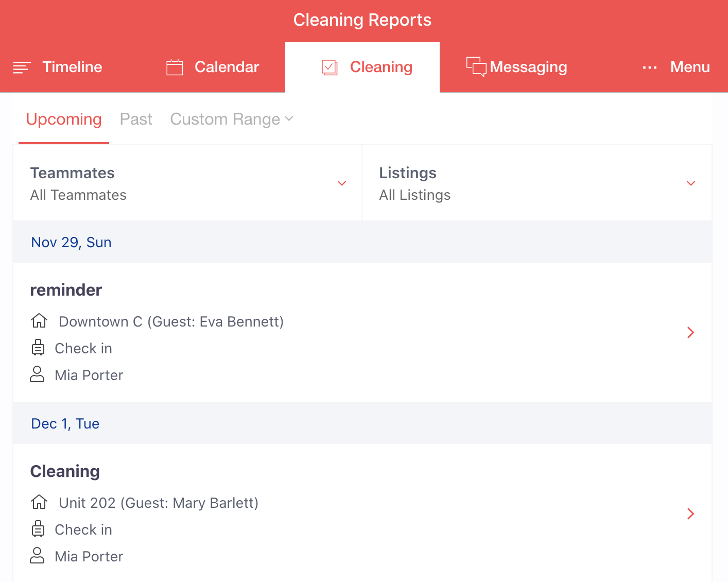Click person icon in reminder task
Screen dimensions: 728x582
point(37,374)
